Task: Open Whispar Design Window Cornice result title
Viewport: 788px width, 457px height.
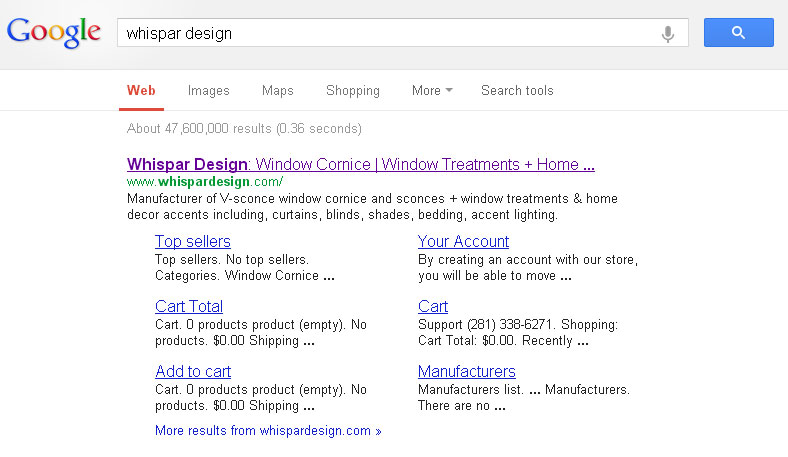Action: (x=361, y=164)
